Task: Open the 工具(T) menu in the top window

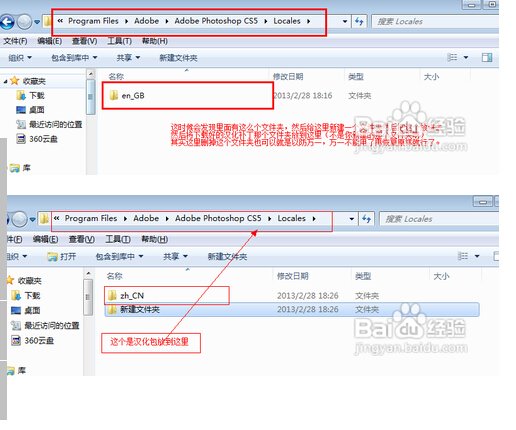Action: point(119,41)
